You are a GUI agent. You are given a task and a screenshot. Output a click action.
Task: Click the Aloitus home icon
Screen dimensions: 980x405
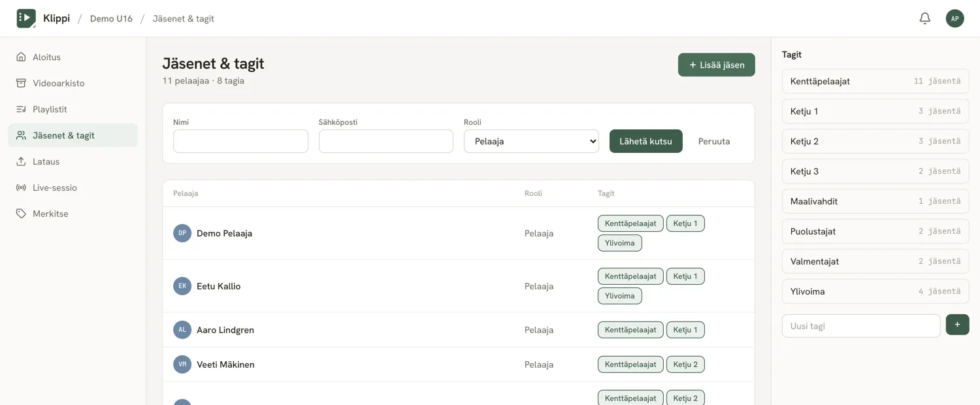click(x=21, y=57)
